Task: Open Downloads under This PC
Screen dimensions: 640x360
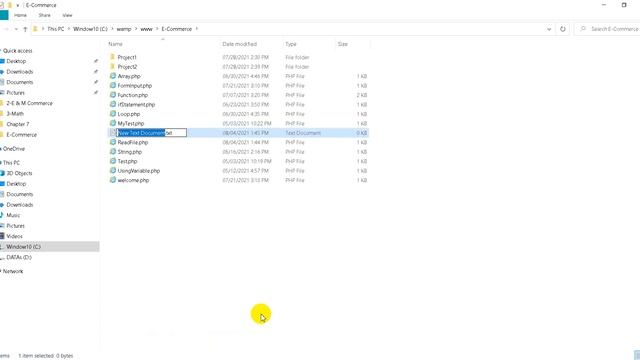Action: 20,204
